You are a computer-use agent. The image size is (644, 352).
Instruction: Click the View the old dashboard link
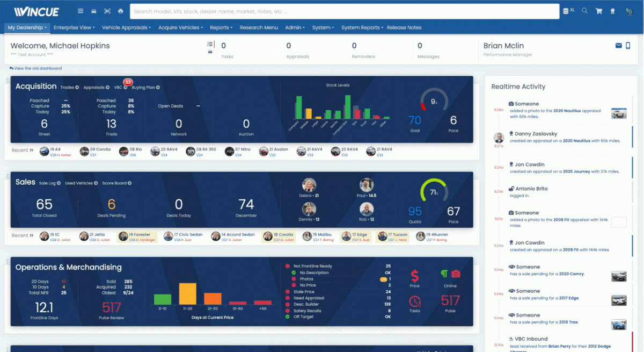[x=35, y=68]
